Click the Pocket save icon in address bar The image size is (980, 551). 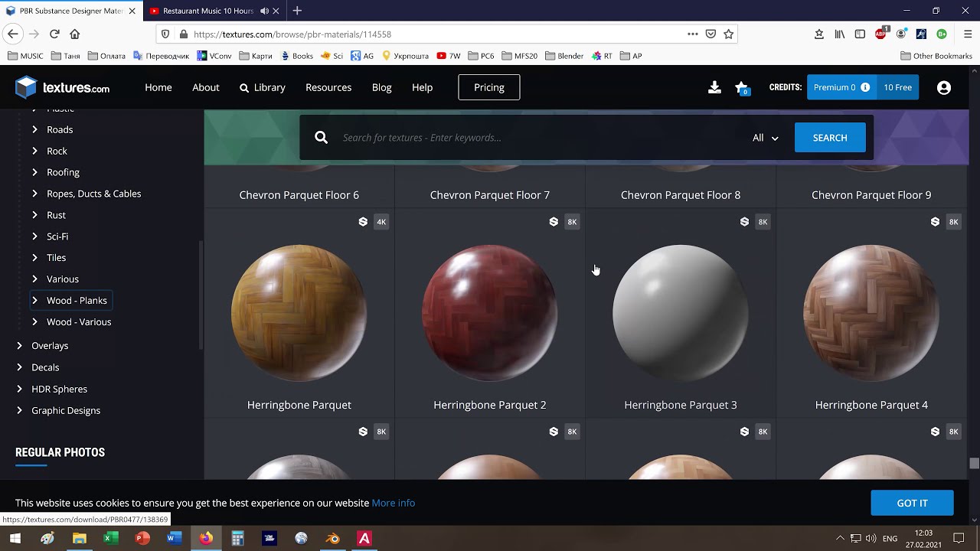(710, 34)
